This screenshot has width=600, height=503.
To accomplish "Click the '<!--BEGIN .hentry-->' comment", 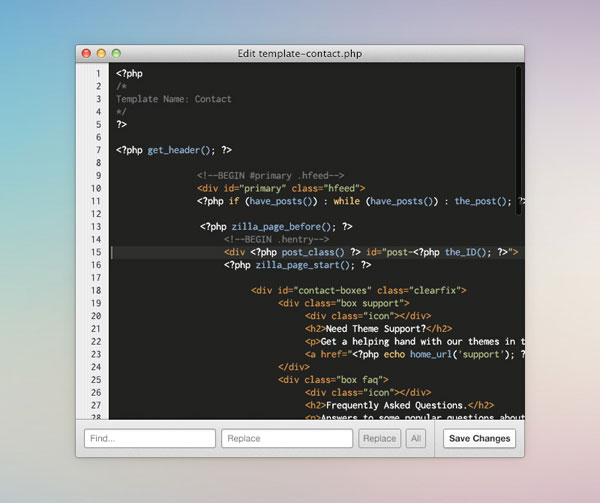I will (276, 239).
